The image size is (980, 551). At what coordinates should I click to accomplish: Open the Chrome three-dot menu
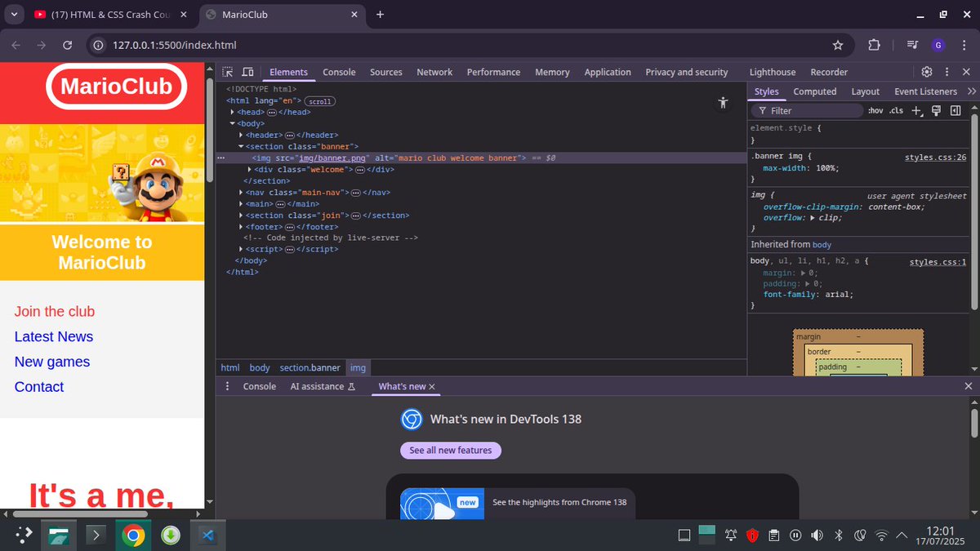pyautogui.click(x=964, y=45)
